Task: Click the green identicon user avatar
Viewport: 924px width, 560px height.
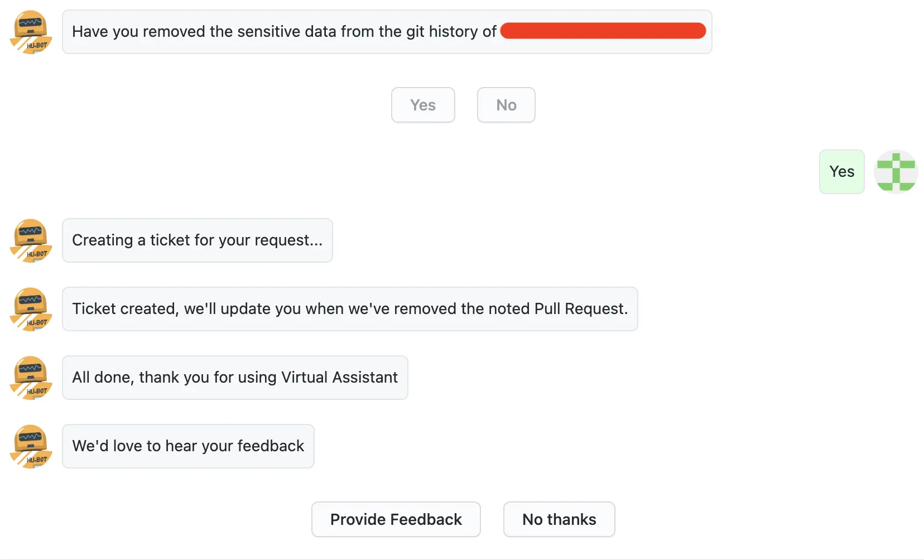Action: pos(896,172)
